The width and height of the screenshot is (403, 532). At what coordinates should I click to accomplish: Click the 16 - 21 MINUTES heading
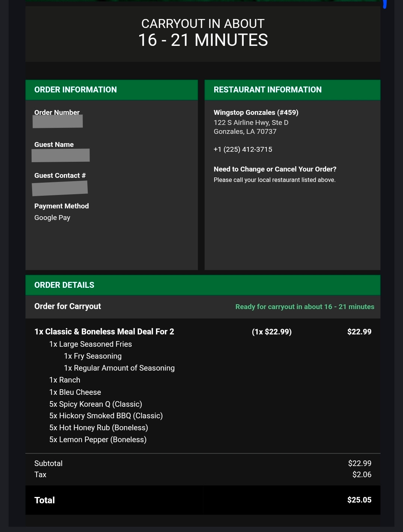click(x=203, y=40)
